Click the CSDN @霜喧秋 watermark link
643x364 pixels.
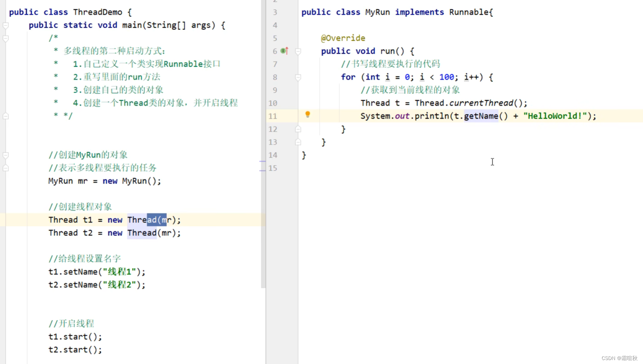pos(618,358)
